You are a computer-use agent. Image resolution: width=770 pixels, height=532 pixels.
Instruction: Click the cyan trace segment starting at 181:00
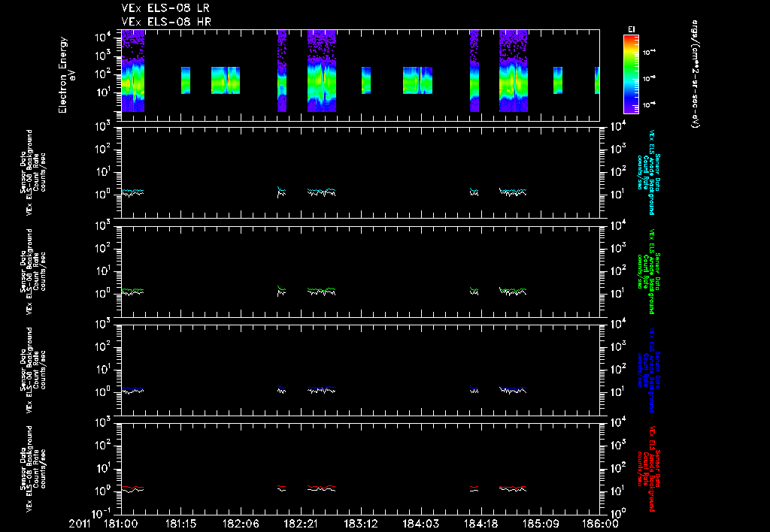(132, 190)
